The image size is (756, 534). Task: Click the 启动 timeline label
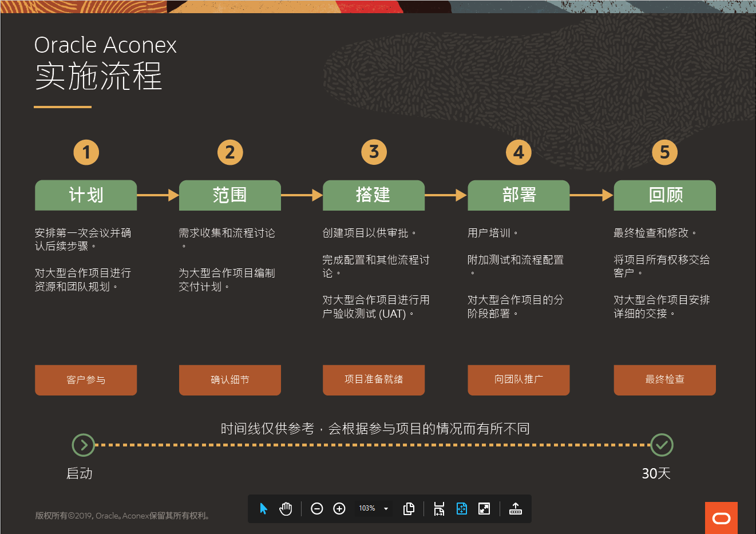pyautogui.click(x=80, y=473)
